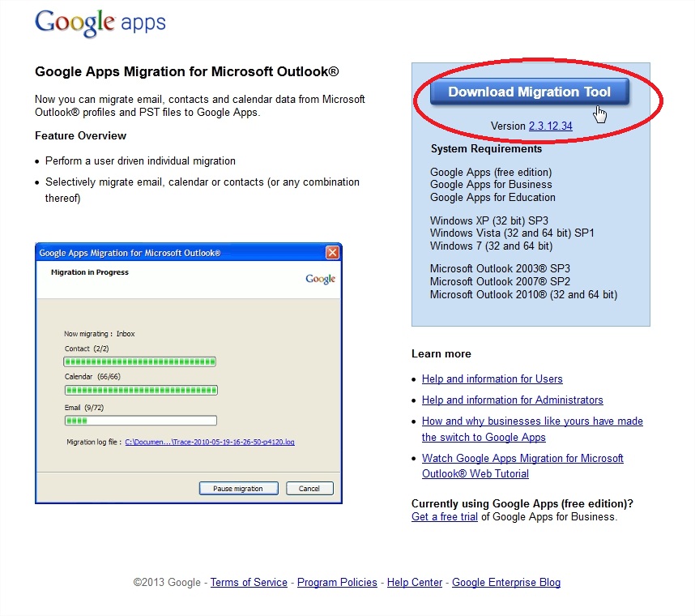This screenshot has width=695, height=616.
Task: Click 'Windows 7 (32 and 64 bit)' text
Action: click(491, 246)
